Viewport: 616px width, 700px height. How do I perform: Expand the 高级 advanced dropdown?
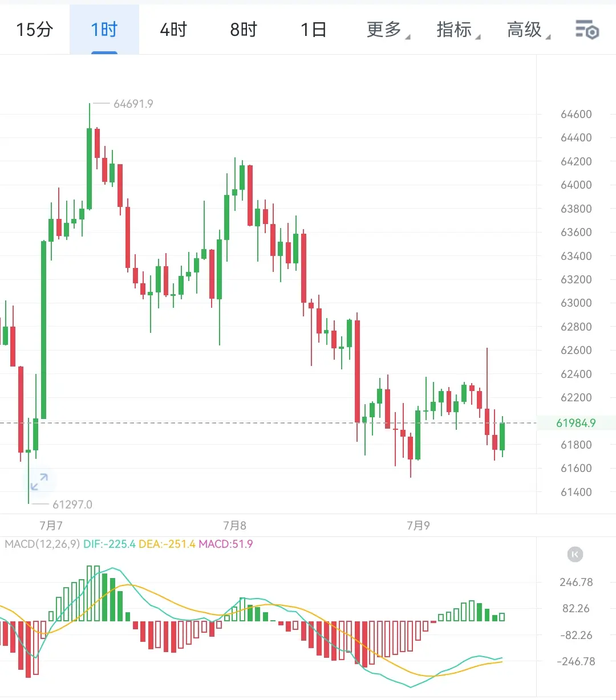[x=528, y=30]
